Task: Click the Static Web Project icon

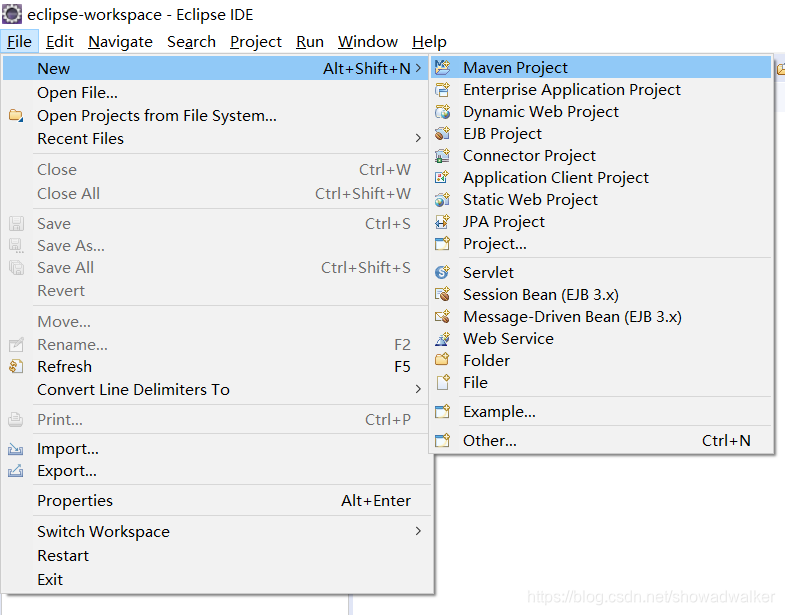Action: [x=443, y=200]
